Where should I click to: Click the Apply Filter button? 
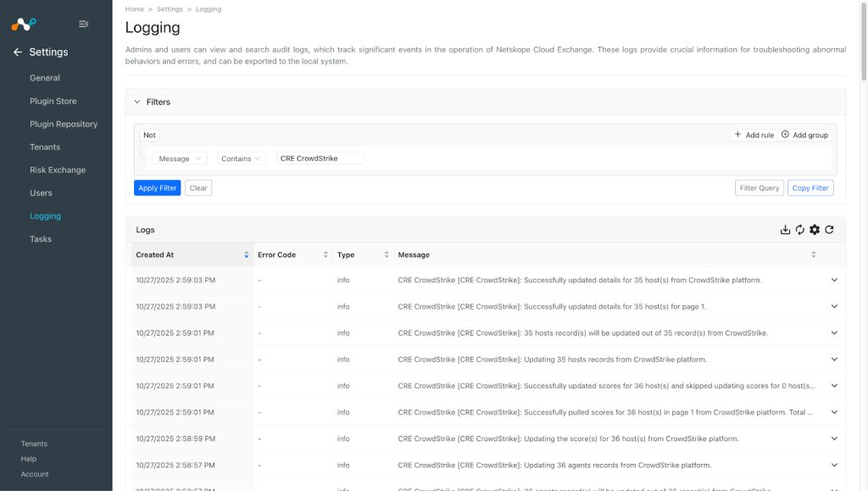(x=157, y=188)
